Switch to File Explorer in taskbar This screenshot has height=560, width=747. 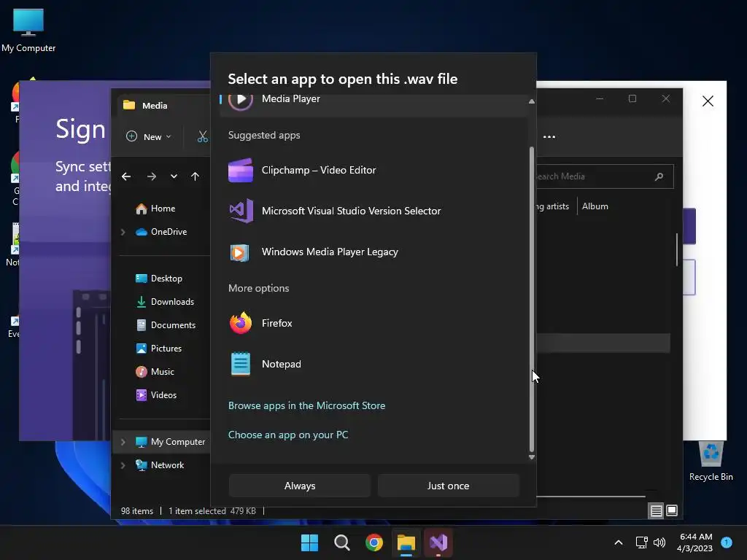pos(406,542)
